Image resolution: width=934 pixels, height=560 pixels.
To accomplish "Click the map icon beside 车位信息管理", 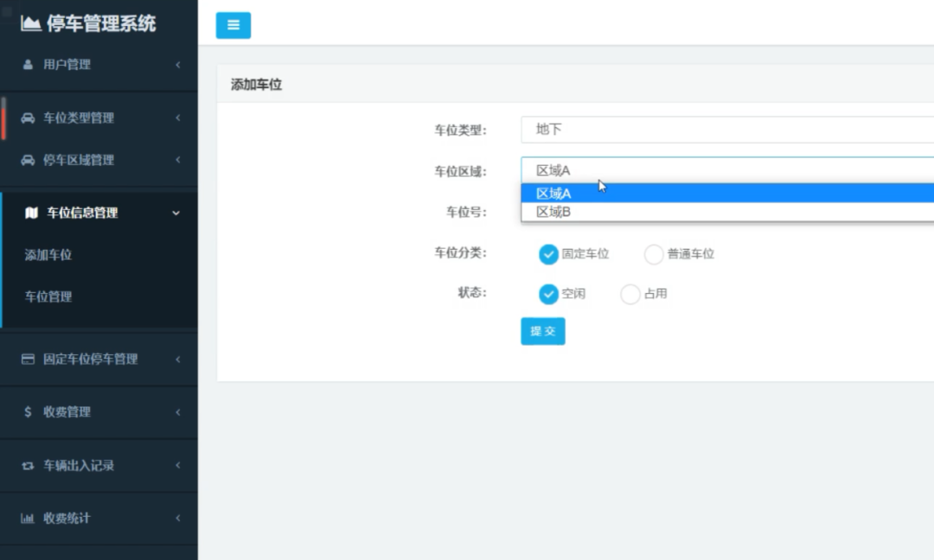I will (32, 213).
